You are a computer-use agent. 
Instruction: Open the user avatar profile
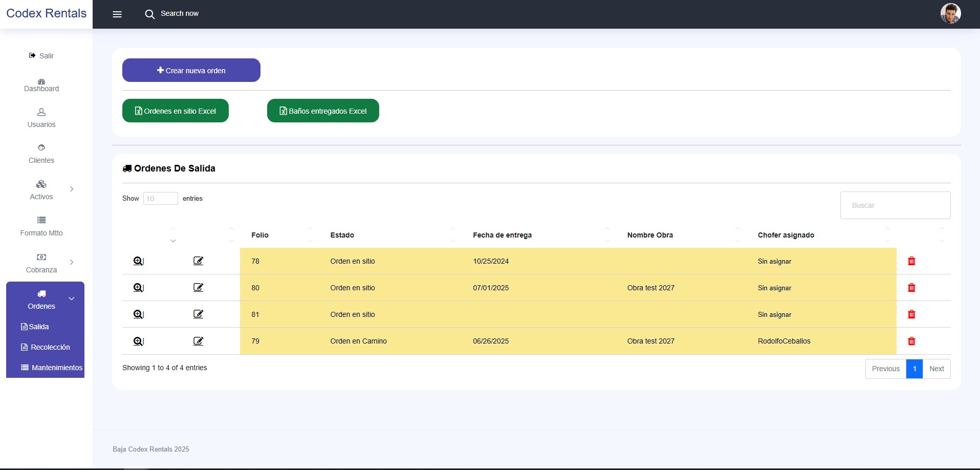[950, 13]
